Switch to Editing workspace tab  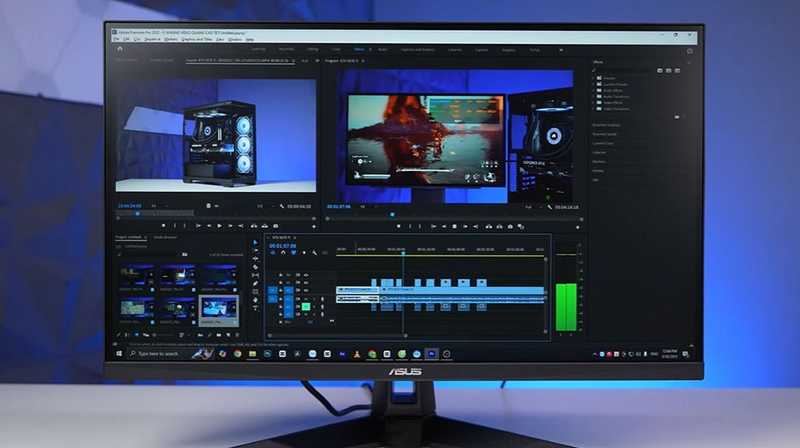point(313,49)
